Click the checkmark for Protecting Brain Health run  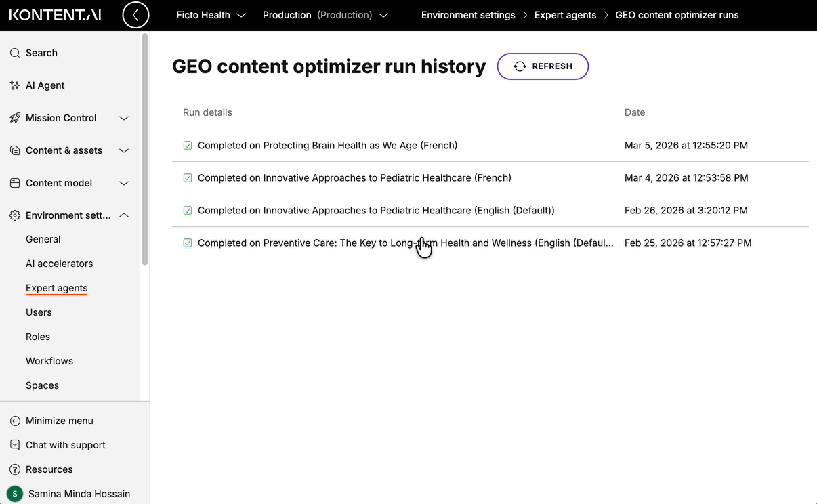pyautogui.click(x=188, y=146)
